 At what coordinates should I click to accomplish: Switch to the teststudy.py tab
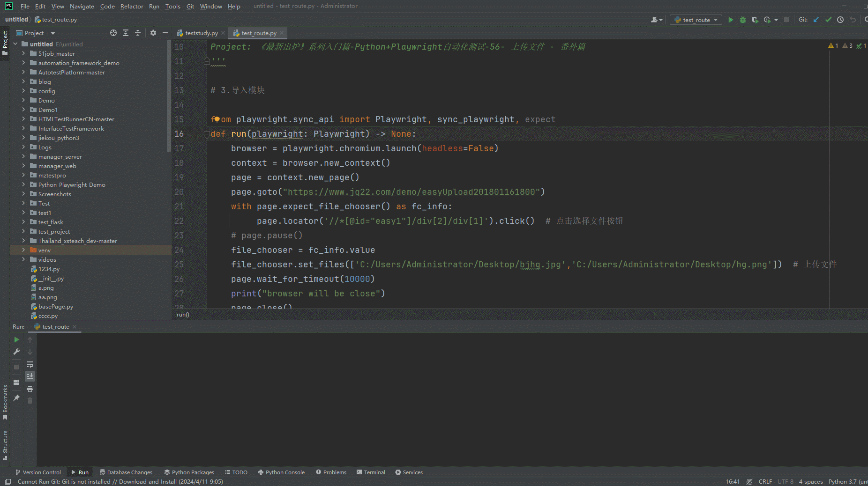tap(201, 33)
